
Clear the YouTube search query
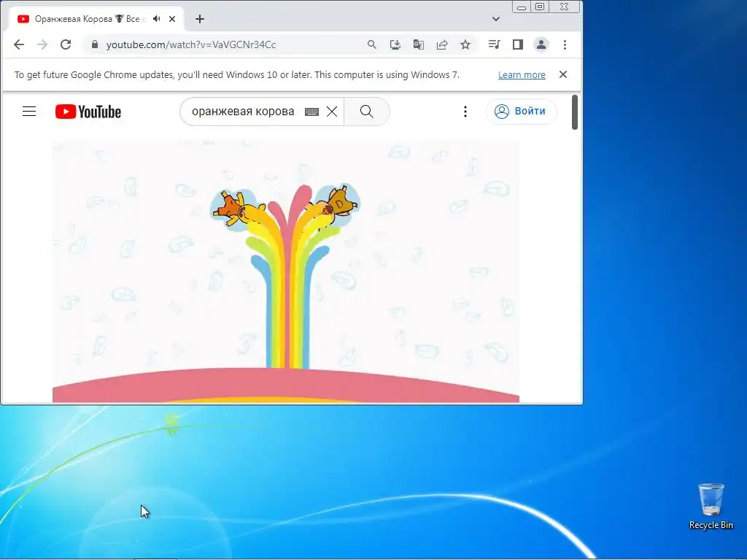[x=332, y=112]
